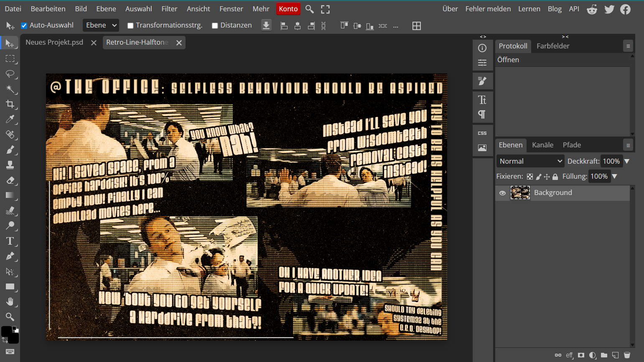The width and height of the screenshot is (644, 362).
Task: Click the black foreground color swatch
Action: (7, 332)
